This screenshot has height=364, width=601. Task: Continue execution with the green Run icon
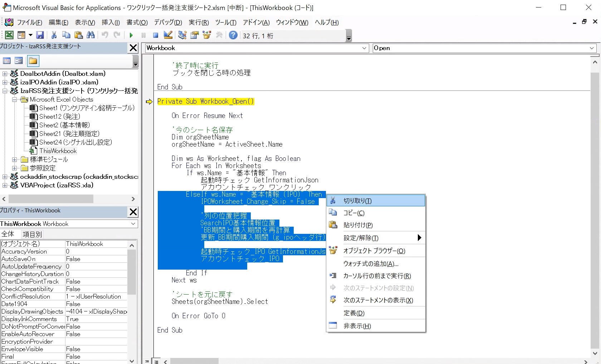point(131,35)
